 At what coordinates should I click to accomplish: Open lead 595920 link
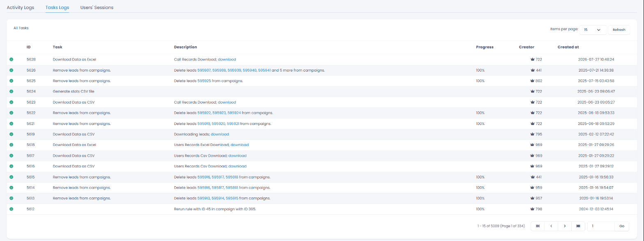click(x=218, y=124)
